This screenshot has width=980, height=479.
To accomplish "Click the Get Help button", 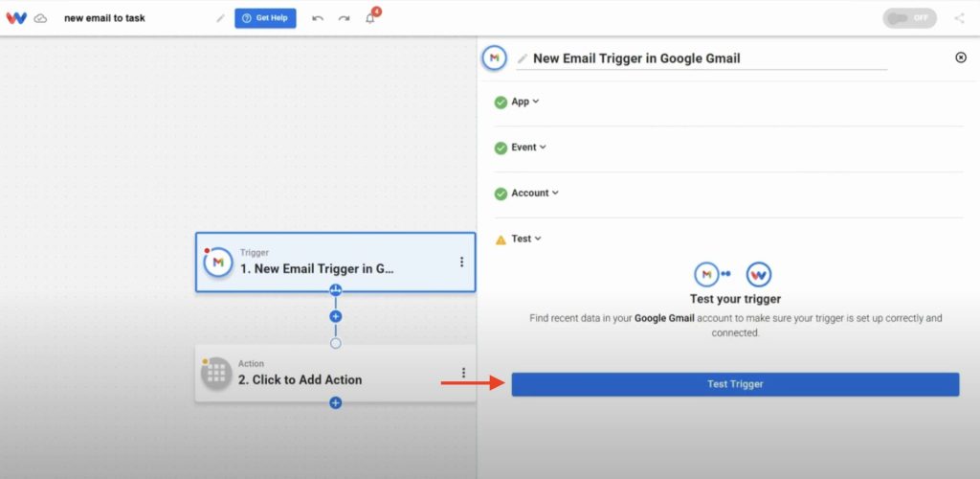I will coord(265,18).
